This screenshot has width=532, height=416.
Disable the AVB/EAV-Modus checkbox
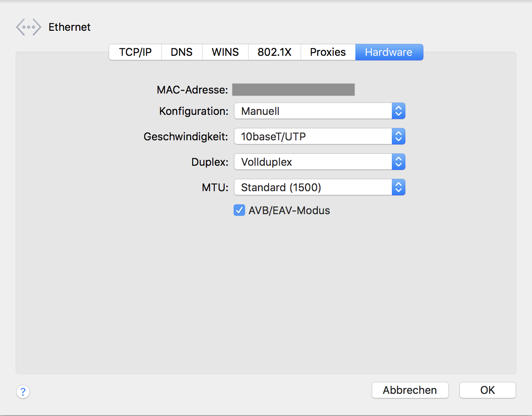(x=239, y=210)
